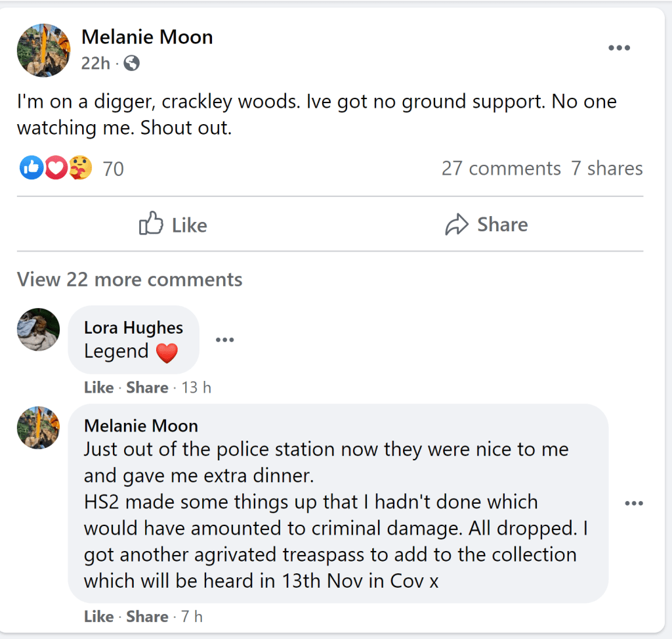Click the public globe privacy icon
The width and height of the screenshot is (672, 639).
click(x=132, y=63)
